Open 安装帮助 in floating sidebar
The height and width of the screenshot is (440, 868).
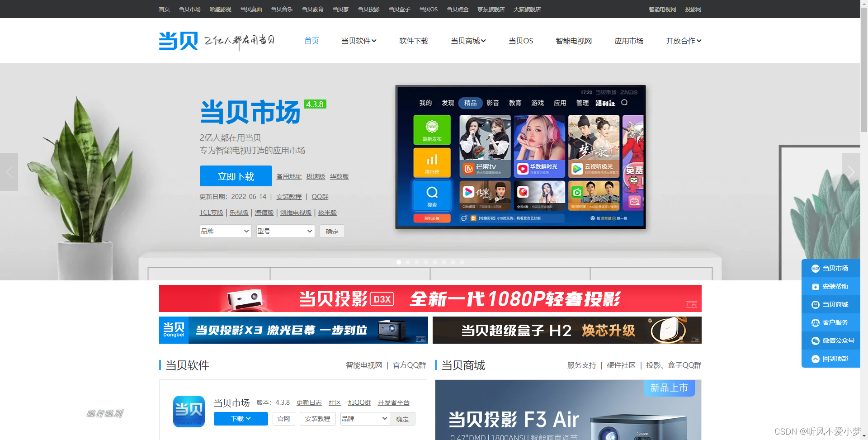point(830,286)
